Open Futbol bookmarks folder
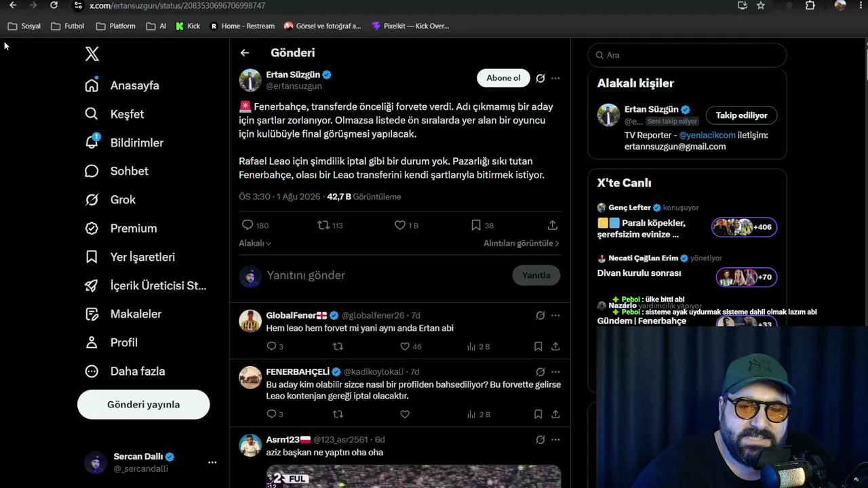Image resolution: width=868 pixels, height=488 pixels. [x=68, y=26]
